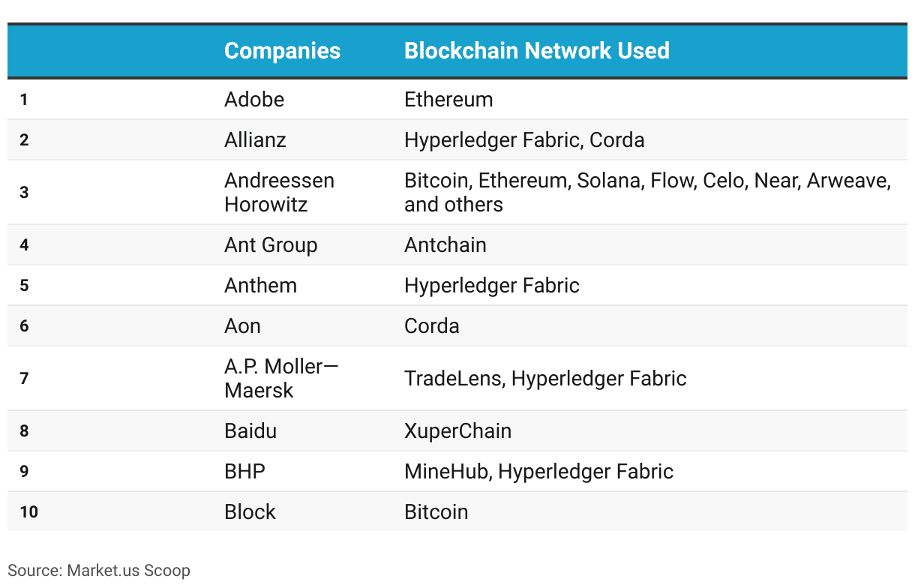915x588 pixels.
Task: Select the Baidu company cell
Action: pyautogui.click(x=250, y=431)
